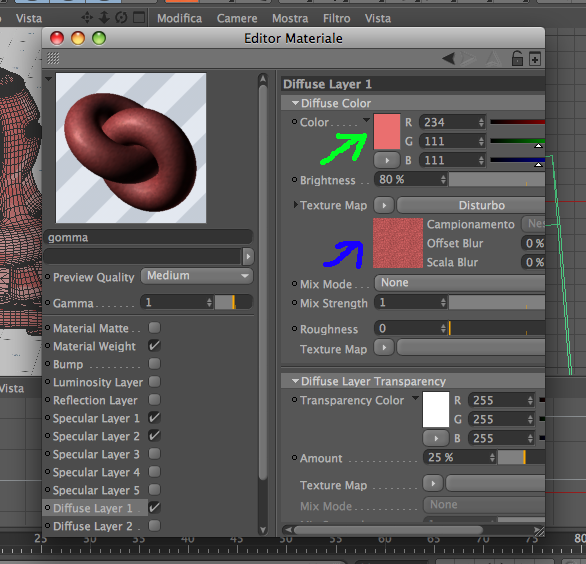Click arrow button of Transparency Texture Map
Image resolution: width=586 pixels, height=564 pixels.
tap(433, 484)
